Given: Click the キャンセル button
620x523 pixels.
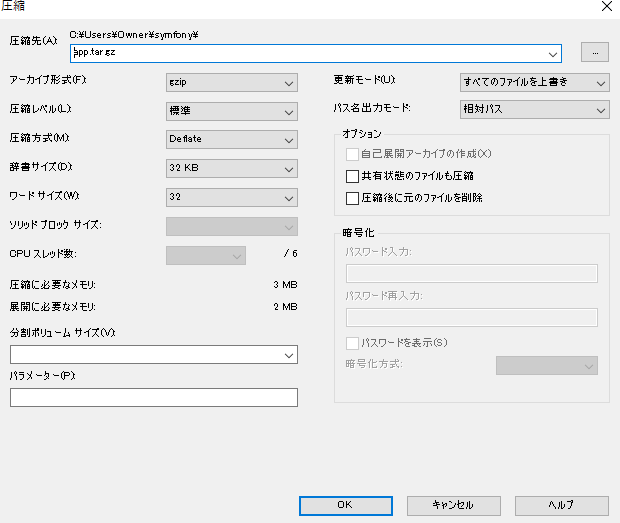Looking at the screenshot, I should pyautogui.click(x=454, y=506).
